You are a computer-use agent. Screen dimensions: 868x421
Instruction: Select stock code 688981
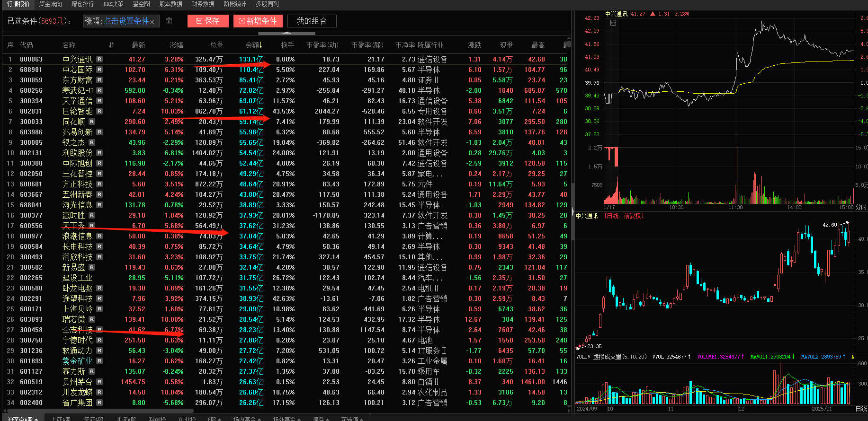click(31, 70)
